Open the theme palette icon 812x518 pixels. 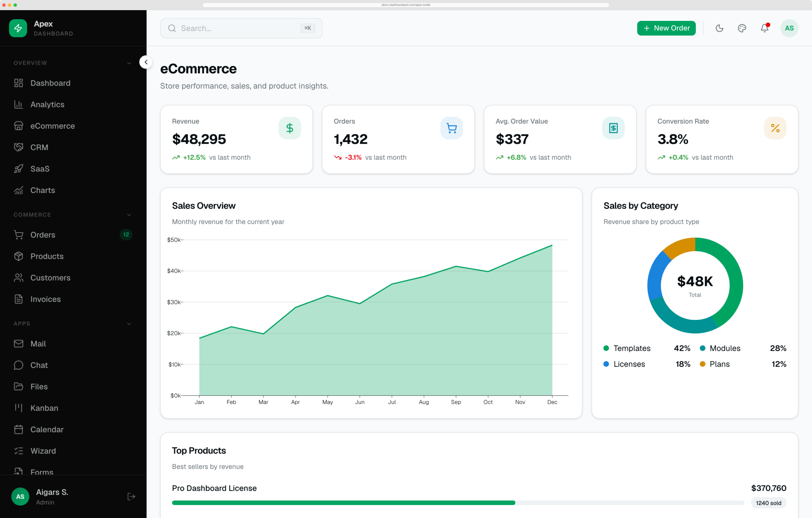click(742, 28)
